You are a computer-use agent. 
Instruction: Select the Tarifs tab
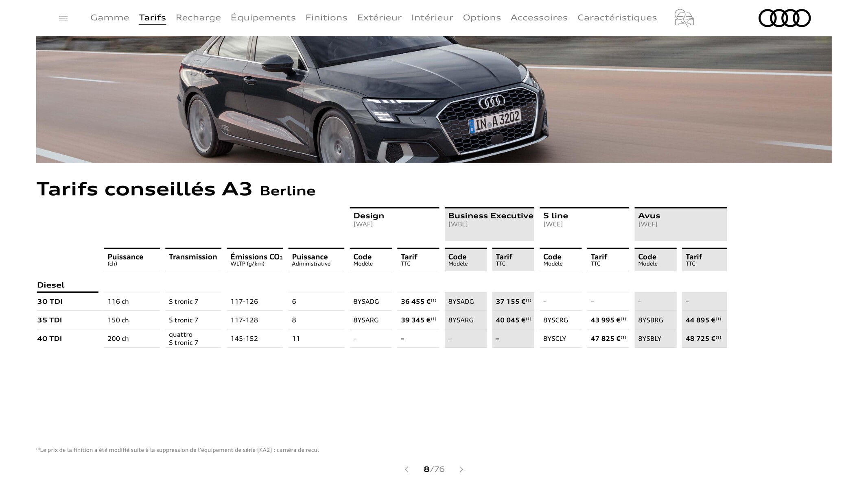coord(152,17)
